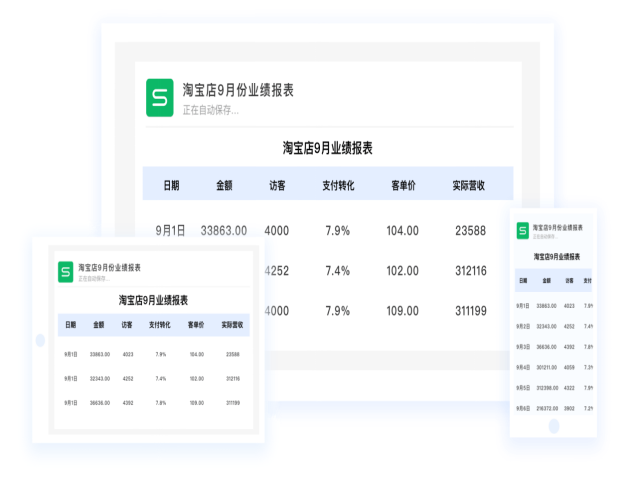Image resolution: width=639 pixels, height=485 pixels.
Task: Select the 日期 column header on desktop
Action: (171, 185)
